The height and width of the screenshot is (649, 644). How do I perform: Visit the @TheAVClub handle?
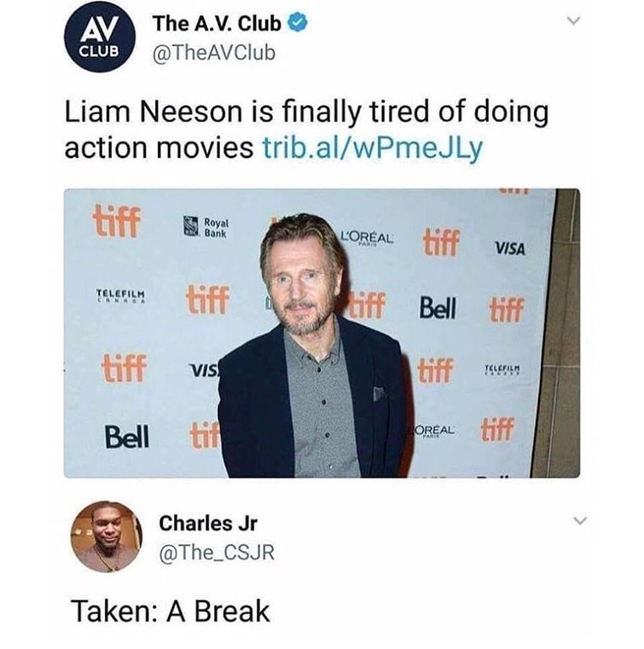tap(214, 53)
